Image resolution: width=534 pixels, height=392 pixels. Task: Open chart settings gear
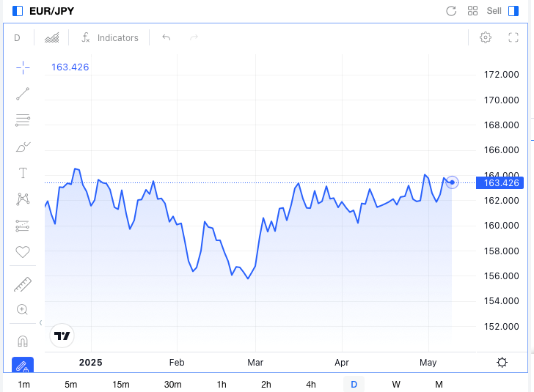pos(486,37)
